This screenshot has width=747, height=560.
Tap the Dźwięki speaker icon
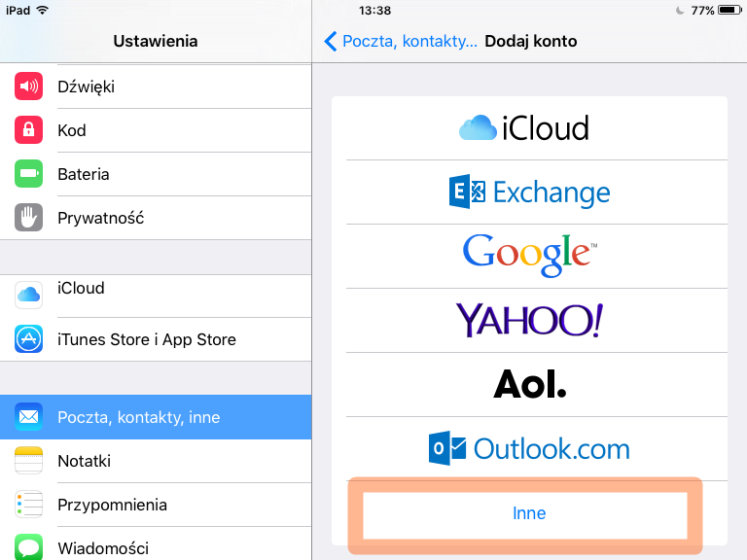[x=29, y=87]
